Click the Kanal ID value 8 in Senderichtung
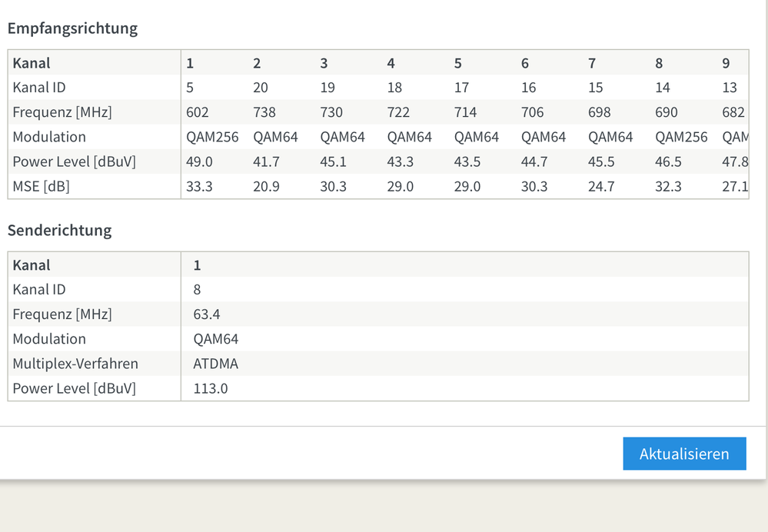This screenshot has width=768, height=532. (198, 290)
